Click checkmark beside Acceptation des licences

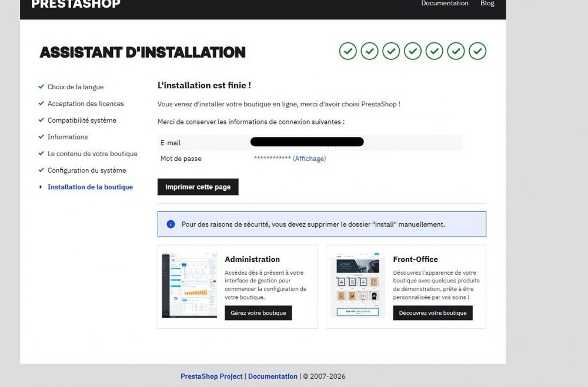(x=41, y=103)
